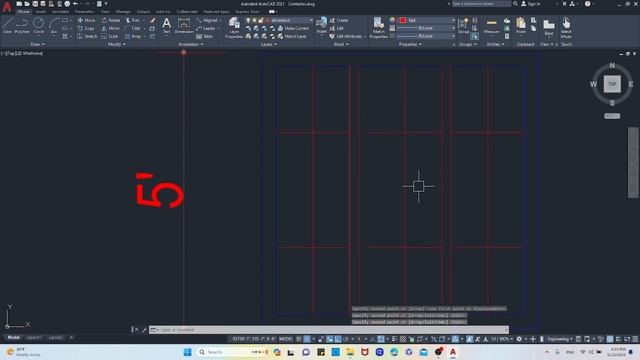Select the Line tool
This screenshot has height=360, width=640.
tap(7, 26)
